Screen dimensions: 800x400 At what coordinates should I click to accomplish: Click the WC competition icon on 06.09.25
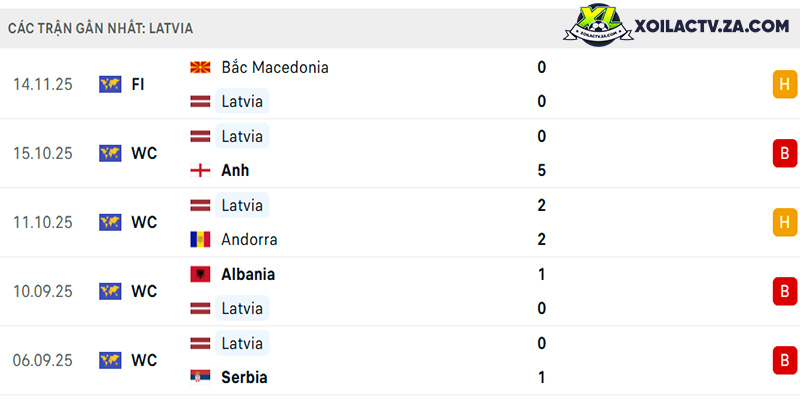110,360
